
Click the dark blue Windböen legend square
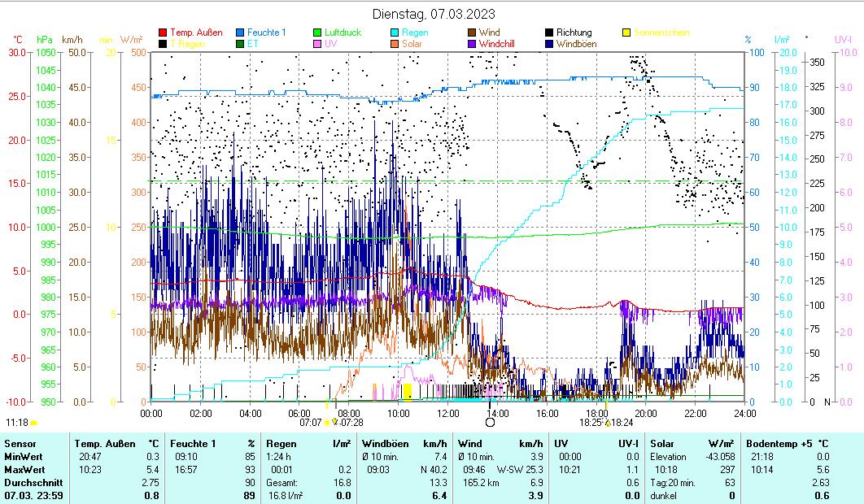tap(550, 44)
